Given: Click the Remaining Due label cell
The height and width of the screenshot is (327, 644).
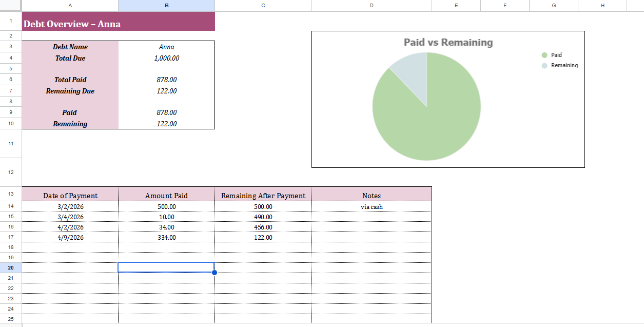Looking at the screenshot, I should (70, 91).
